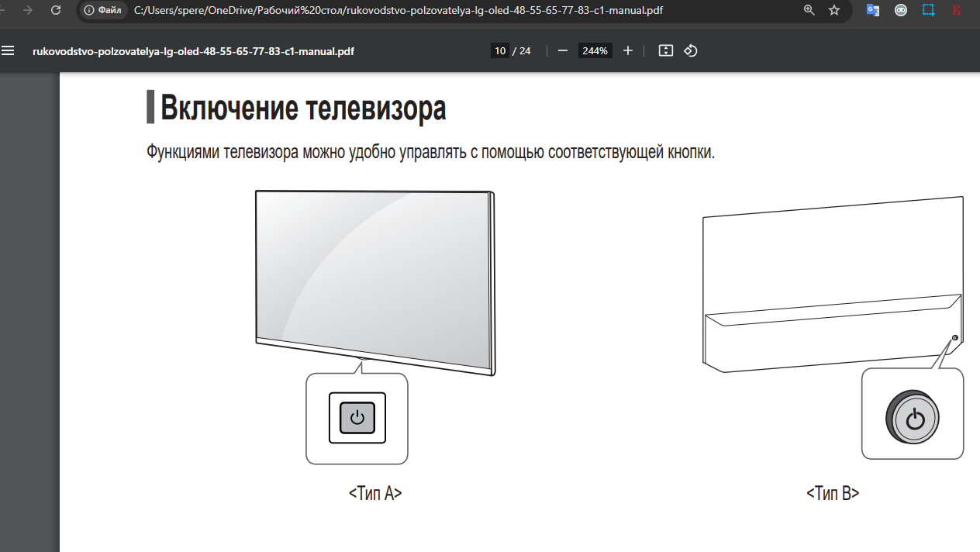Open the Google Translate extension

pos(873,11)
